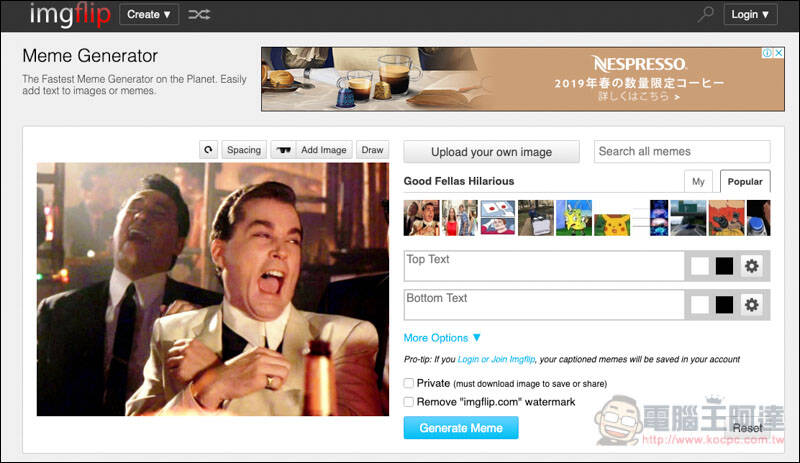Select the Good Fellas thumbnail template
Screen dimensions: 800x463
421,218
